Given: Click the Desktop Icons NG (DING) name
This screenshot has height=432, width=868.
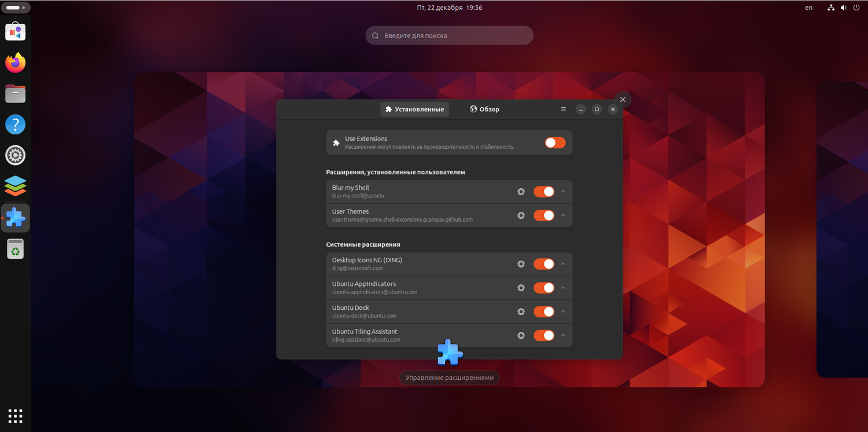Looking at the screenshot, I should 367,260.
